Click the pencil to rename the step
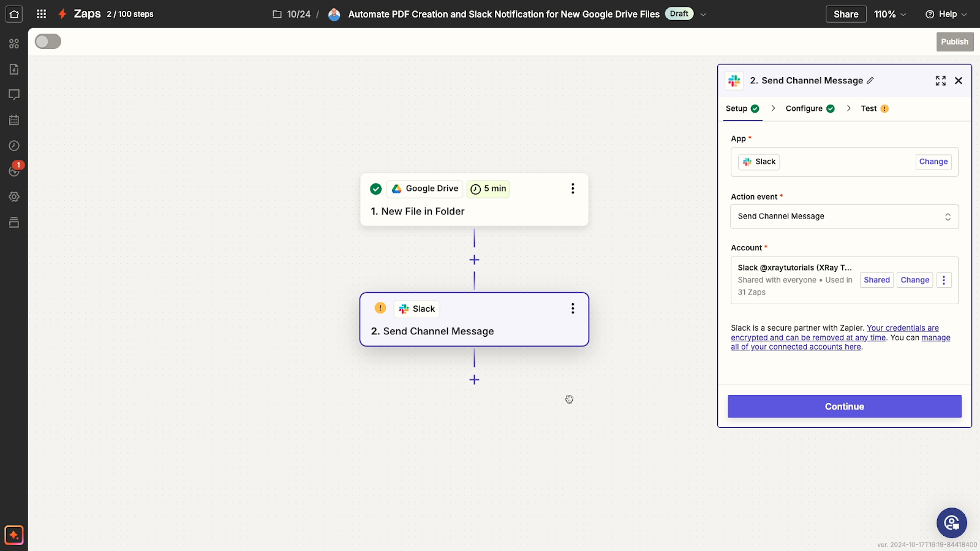 pyautogui.click(x=870, y=80)
